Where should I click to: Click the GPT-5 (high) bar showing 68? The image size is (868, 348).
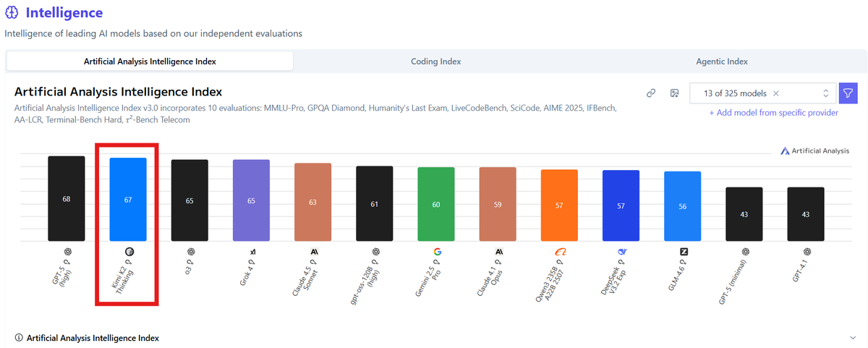67,198
